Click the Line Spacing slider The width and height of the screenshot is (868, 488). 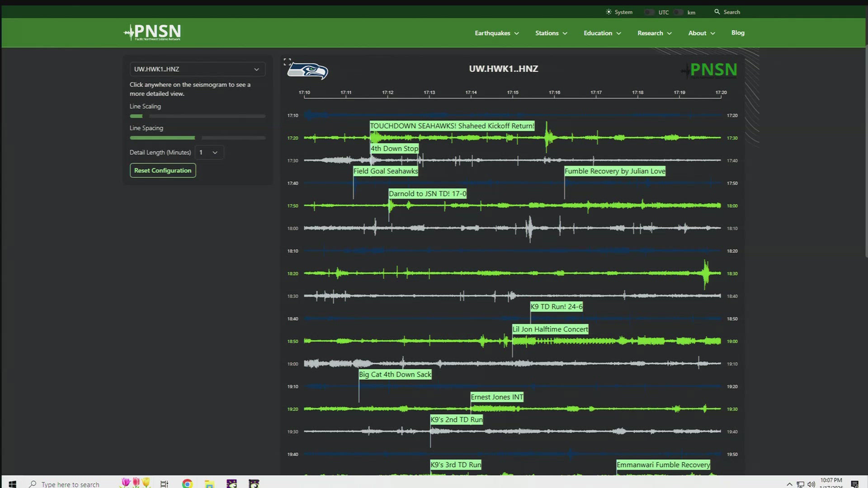click(x=197, y=138)
